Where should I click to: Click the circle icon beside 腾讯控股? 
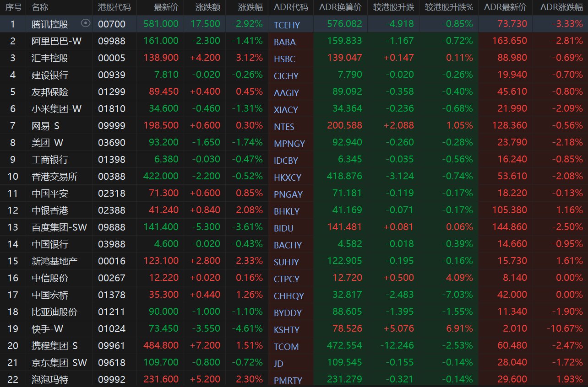[86, 23]
